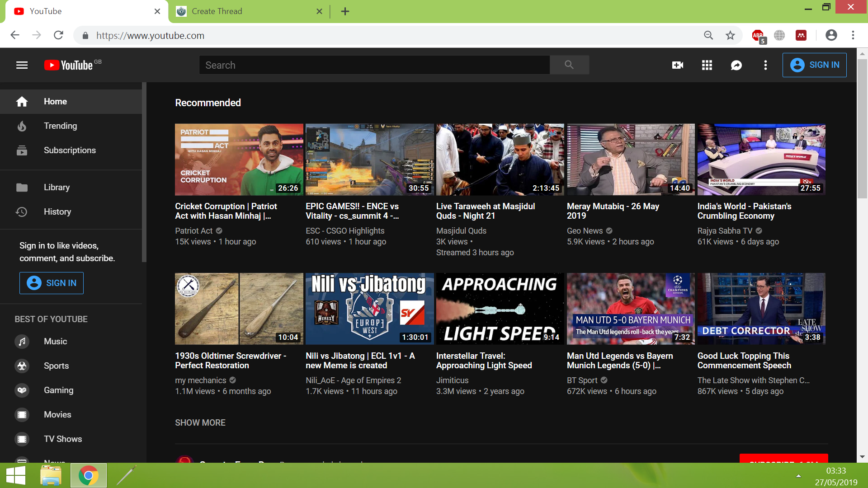Bookmark page with the star icon
Viewport: 868px width, 488px height.
click(730, 35)
